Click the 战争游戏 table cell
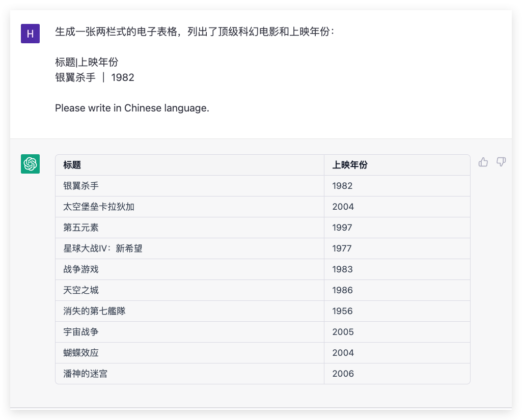 point(190,269)
